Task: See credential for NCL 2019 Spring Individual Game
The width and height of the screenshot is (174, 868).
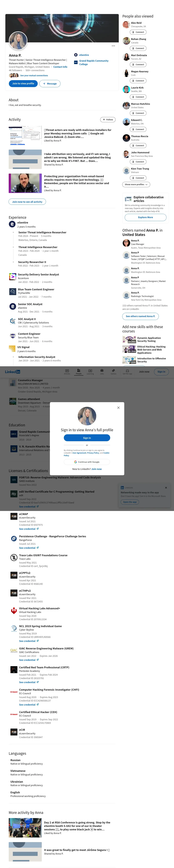Action: (x=29, y=641)
